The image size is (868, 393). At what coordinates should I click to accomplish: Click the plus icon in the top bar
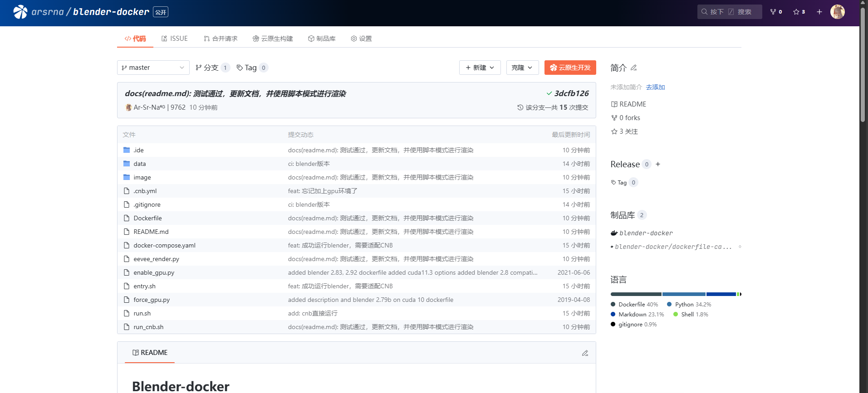click(x=819, y=12)
